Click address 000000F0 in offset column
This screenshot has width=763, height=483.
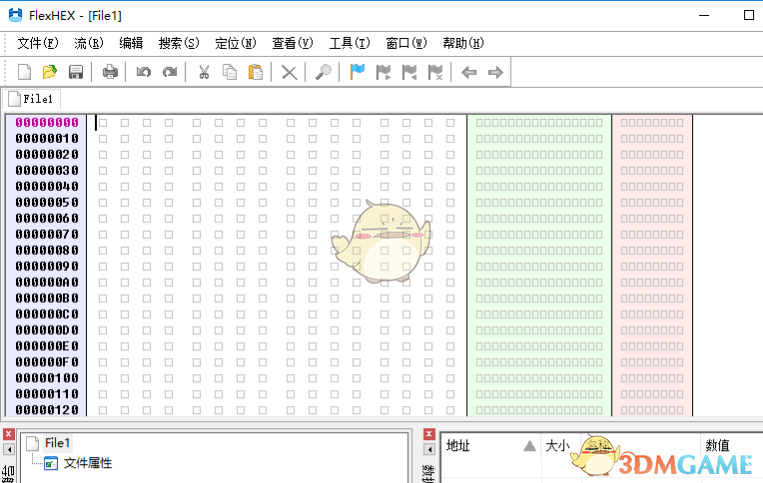47,362
